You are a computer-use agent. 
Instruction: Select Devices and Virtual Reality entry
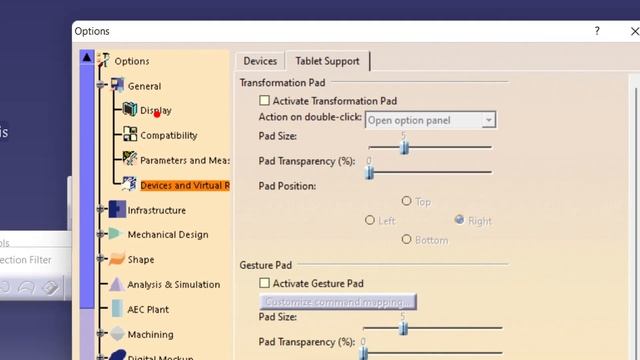tap(185, 185)
